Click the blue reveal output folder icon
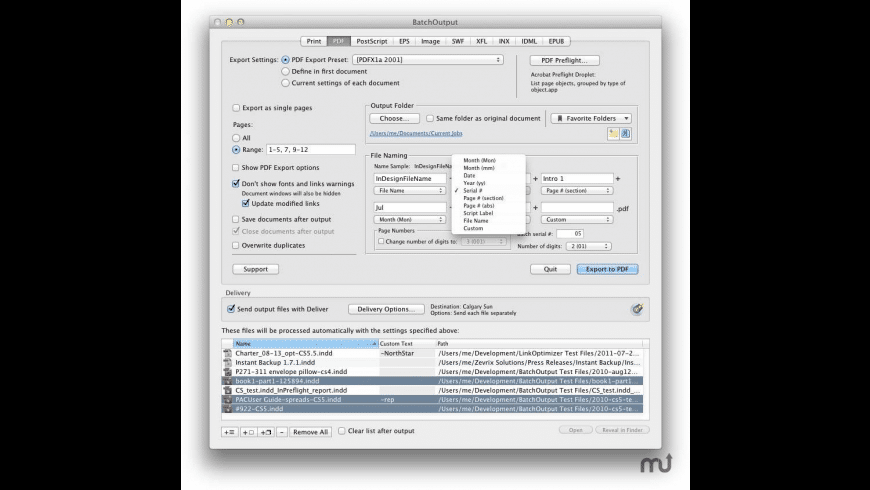The width and height of the screenshot is (870, 490). [625, 134]
